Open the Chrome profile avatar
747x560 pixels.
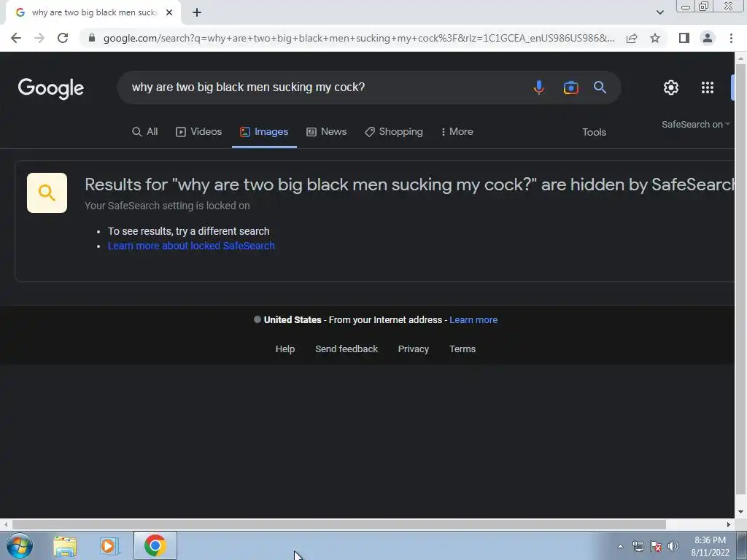point(708,38)
